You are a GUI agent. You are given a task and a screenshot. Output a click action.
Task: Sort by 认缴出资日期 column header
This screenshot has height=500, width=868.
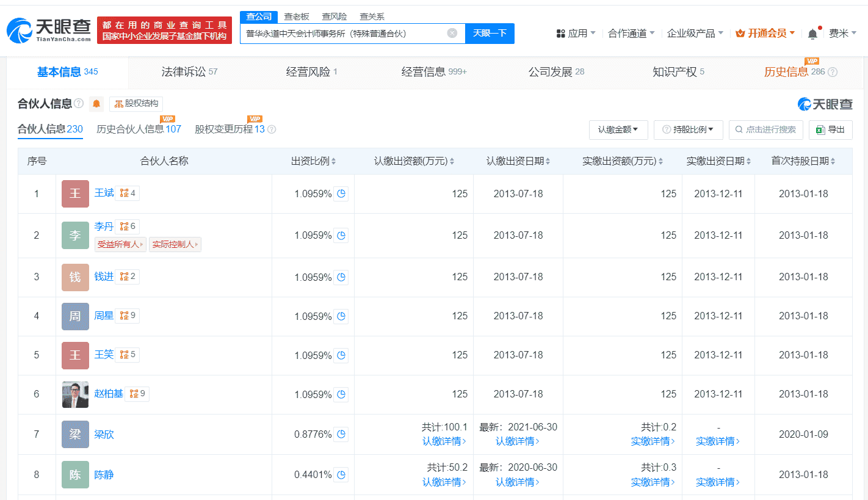(518, 161)
